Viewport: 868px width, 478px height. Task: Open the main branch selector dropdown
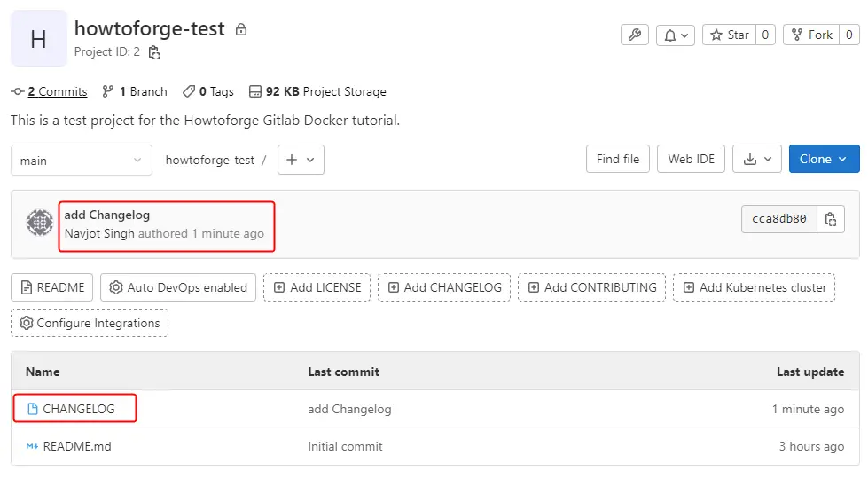82,160
